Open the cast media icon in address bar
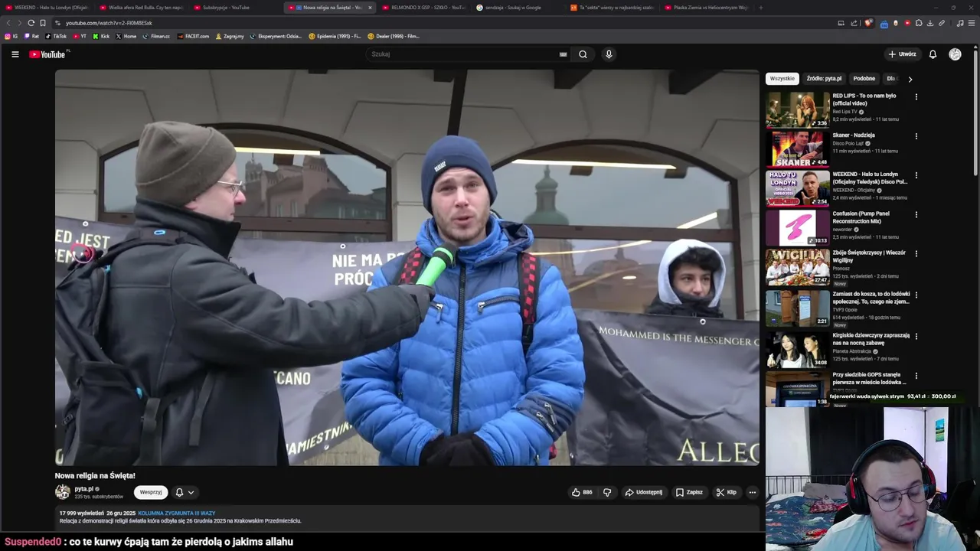This screenshot has height=551, width=980. [x=841, y=23]
